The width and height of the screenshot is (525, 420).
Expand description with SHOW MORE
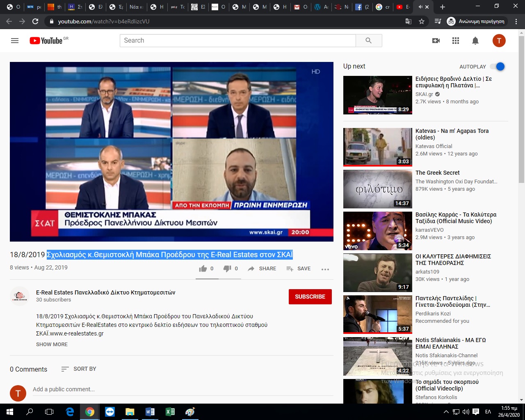52,345
